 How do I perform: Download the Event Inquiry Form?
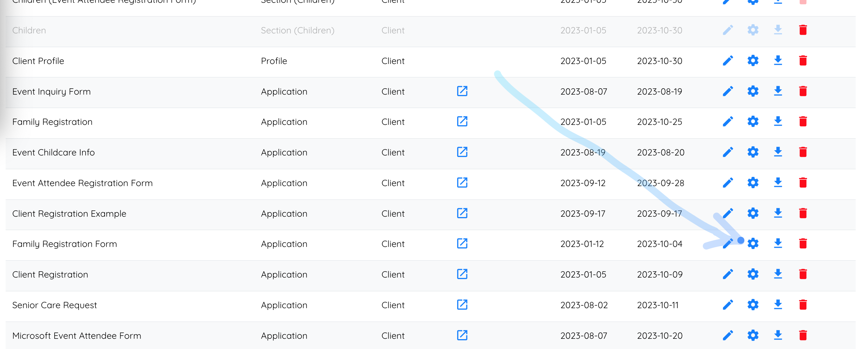pyautogui.click(x=778, y=91)
